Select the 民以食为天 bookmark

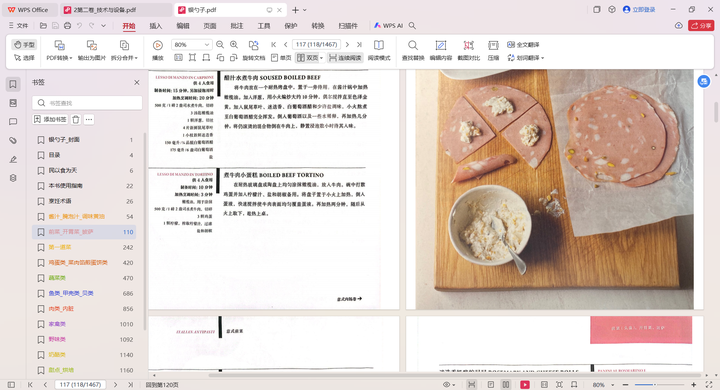click(85, 170)
